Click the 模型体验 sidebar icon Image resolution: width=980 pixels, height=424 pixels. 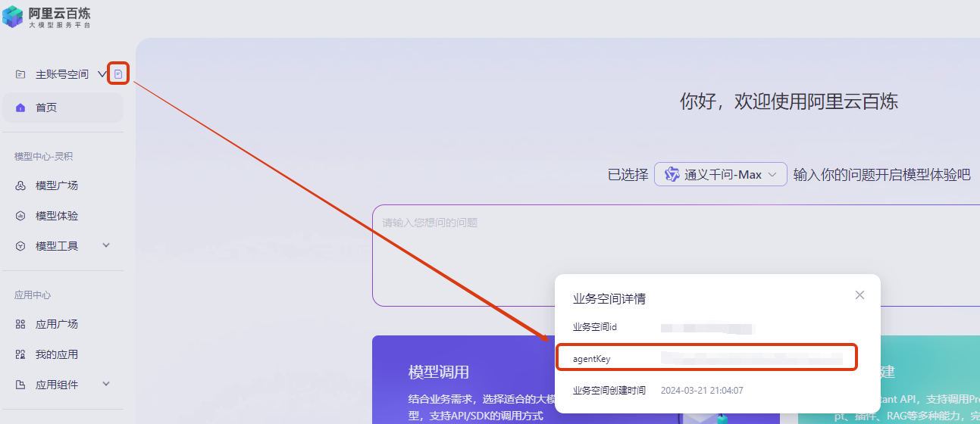pyautogui.click(x=20, y=216)
